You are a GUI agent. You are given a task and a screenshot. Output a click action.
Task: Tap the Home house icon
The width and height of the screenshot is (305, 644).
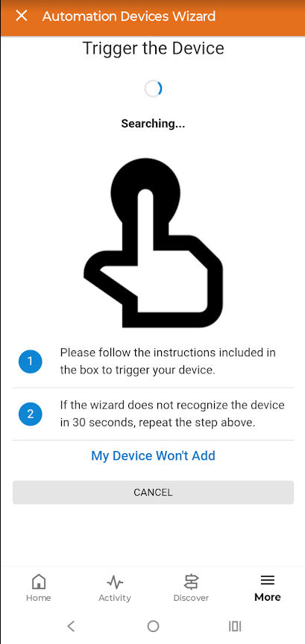pos(39,581)
